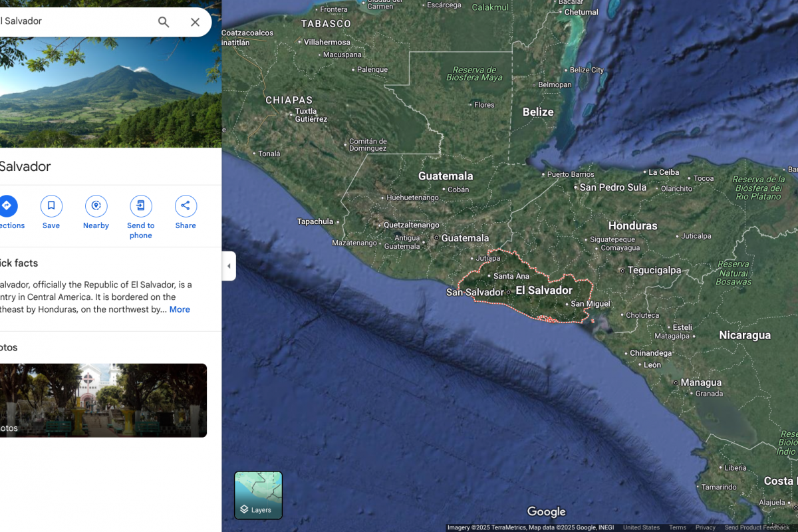Open the Terms link in footer

click(x=678, y=527)
